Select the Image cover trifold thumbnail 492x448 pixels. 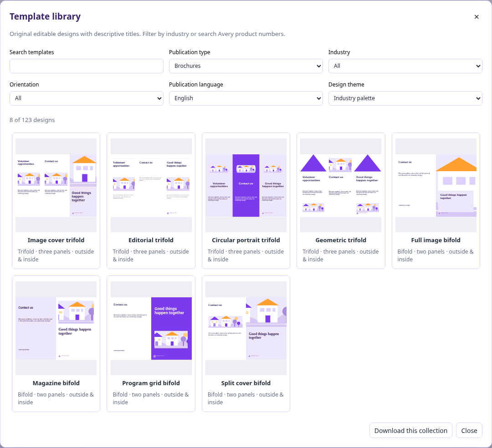[56, 185]
